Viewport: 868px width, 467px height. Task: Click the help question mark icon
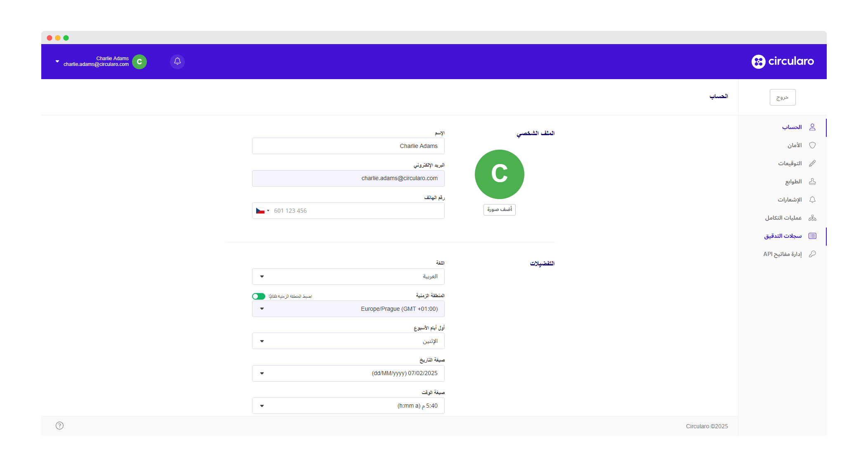click(x=59, y=425)
